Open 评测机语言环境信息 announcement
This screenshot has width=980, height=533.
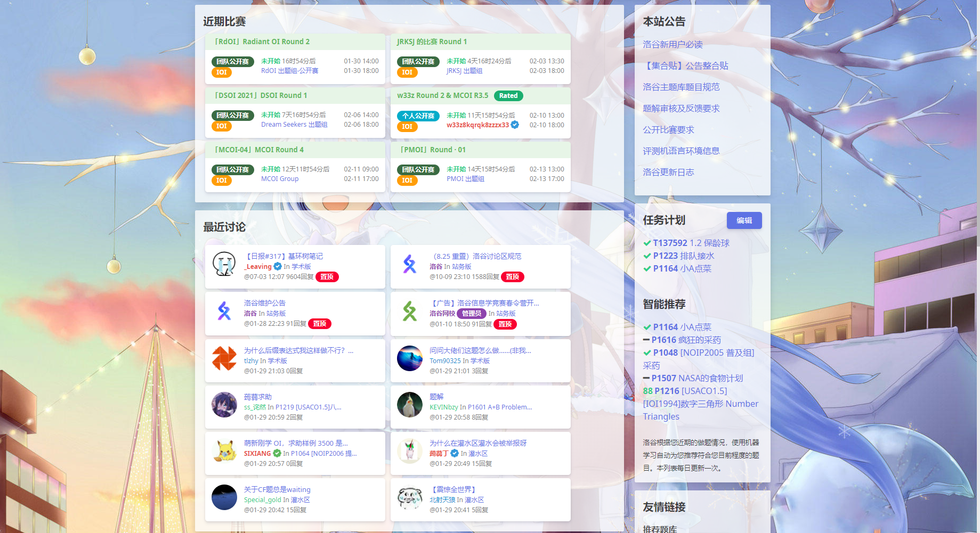681,151
